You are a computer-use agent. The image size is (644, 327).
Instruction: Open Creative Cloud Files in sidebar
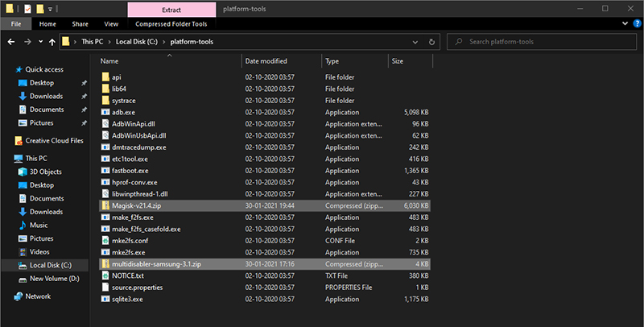[x=54, y=140]
